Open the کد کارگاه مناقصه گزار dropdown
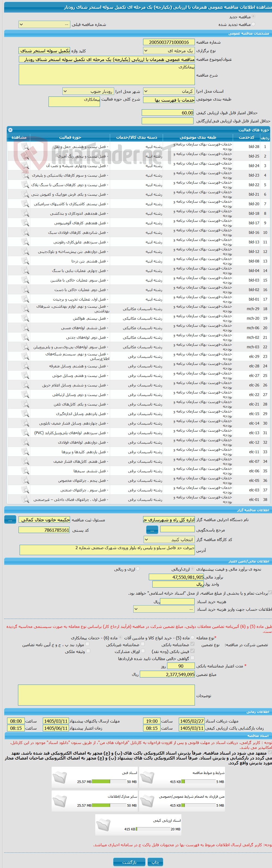This screenshot has height=868, width=272. pos(169,539)
